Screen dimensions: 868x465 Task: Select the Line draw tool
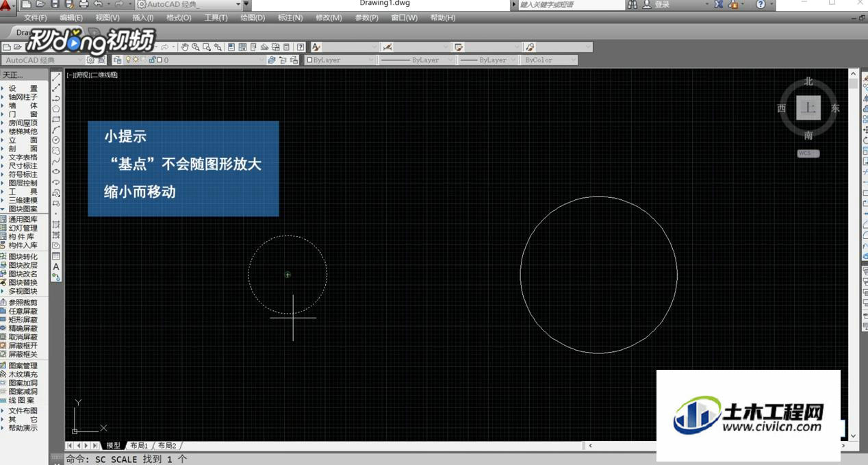(x=56, y=77)
